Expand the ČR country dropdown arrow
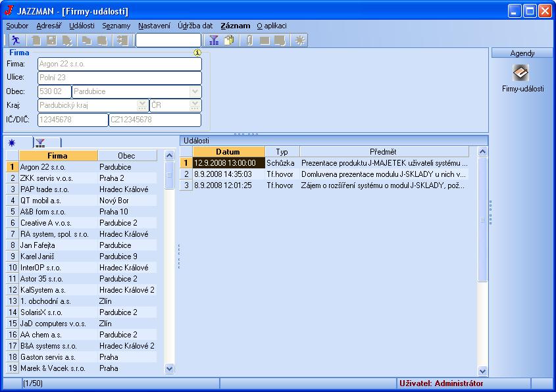The height and width of the screenshot is (392, 556). pos(195,105)
